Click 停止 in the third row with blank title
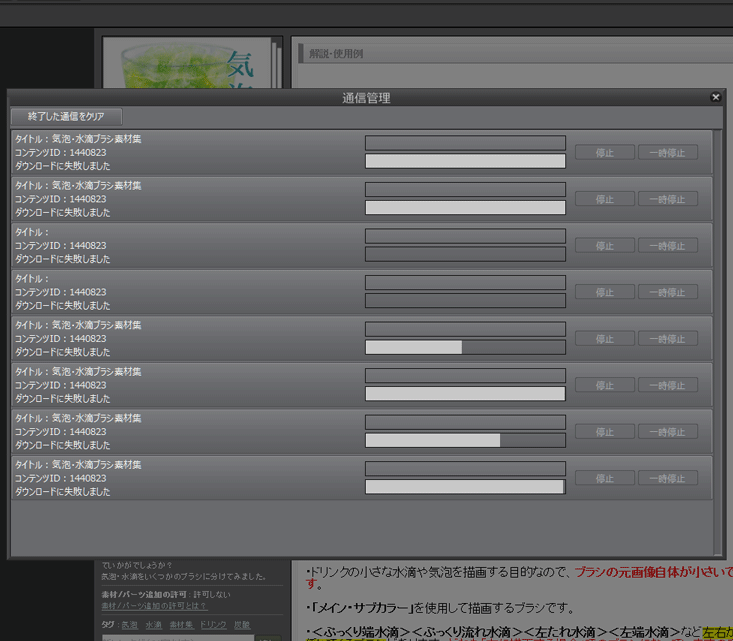The width and height of the screenshot is (733, 641). (x=604, y=245)
